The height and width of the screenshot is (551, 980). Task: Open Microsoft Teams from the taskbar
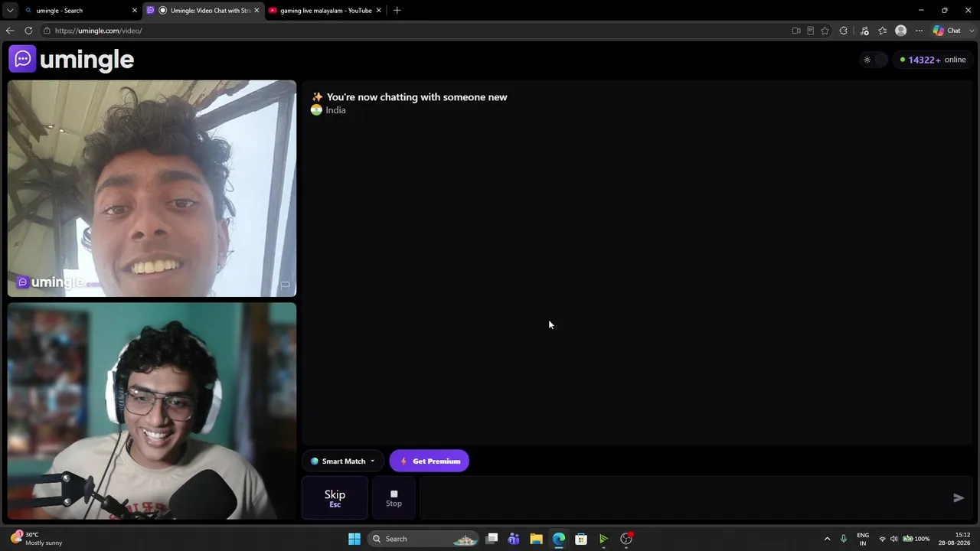click(514, 539)
